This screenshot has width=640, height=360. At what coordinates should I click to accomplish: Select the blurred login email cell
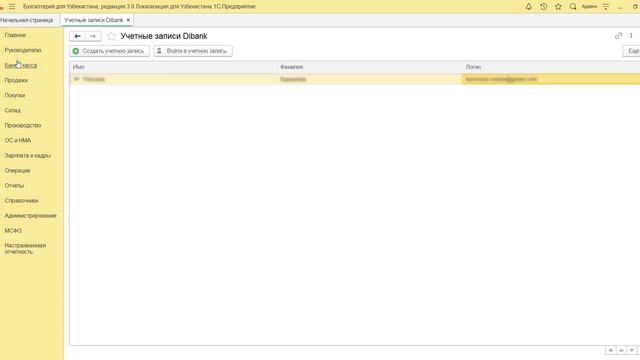(551, 79)
